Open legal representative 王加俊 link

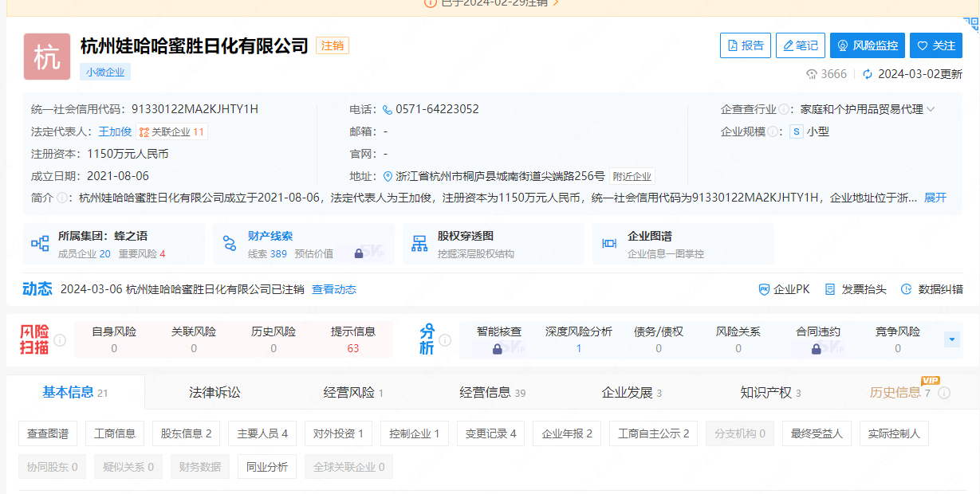click(x=115, y=131)
